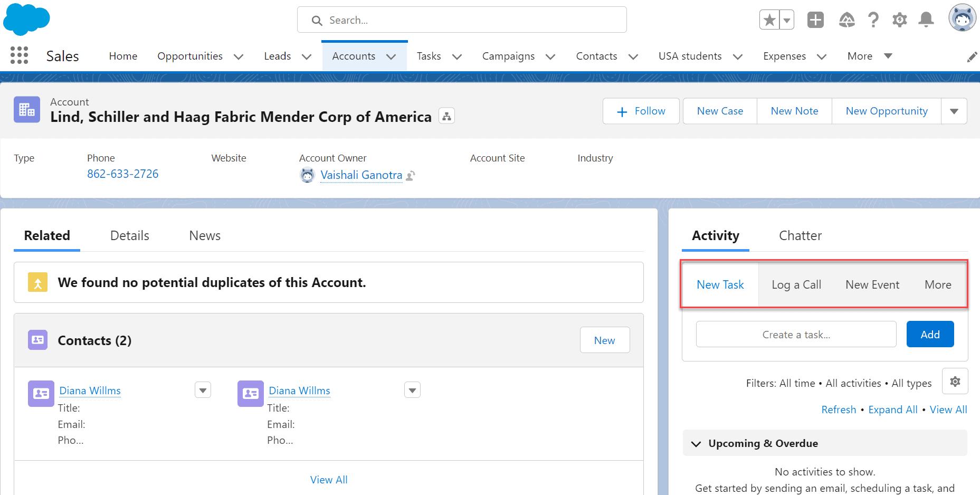Open the global actions plus icon

[x=815, y=21]
